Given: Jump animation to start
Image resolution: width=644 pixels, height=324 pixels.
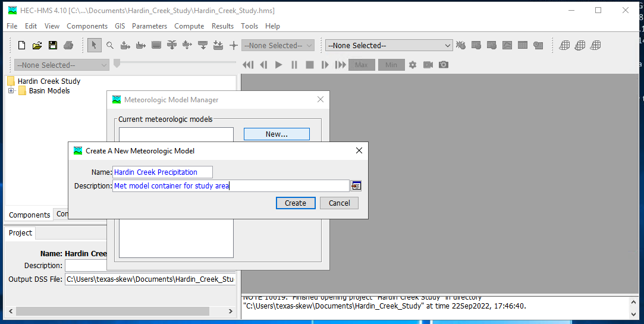Looking at the screenshot, I should pos(247,65).
